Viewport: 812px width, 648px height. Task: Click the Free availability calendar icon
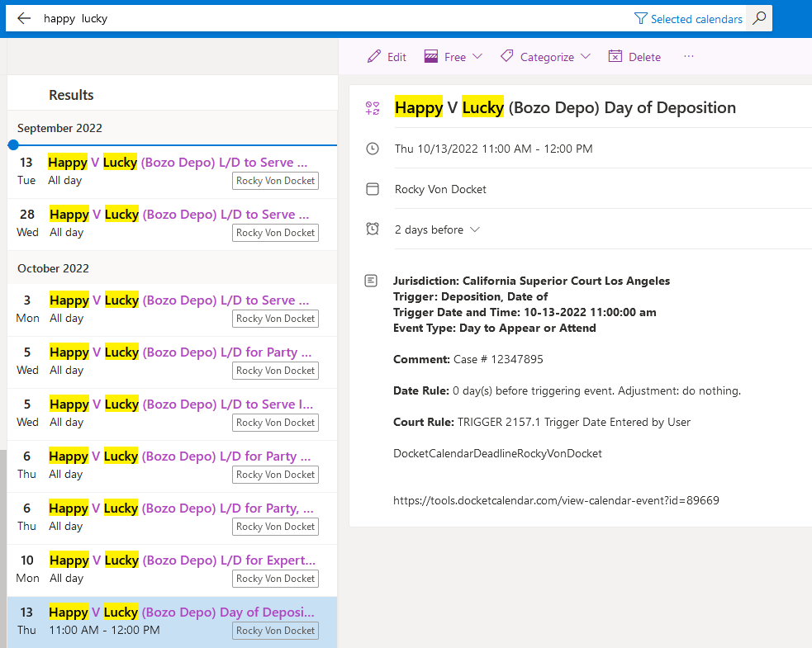point(431,56)
